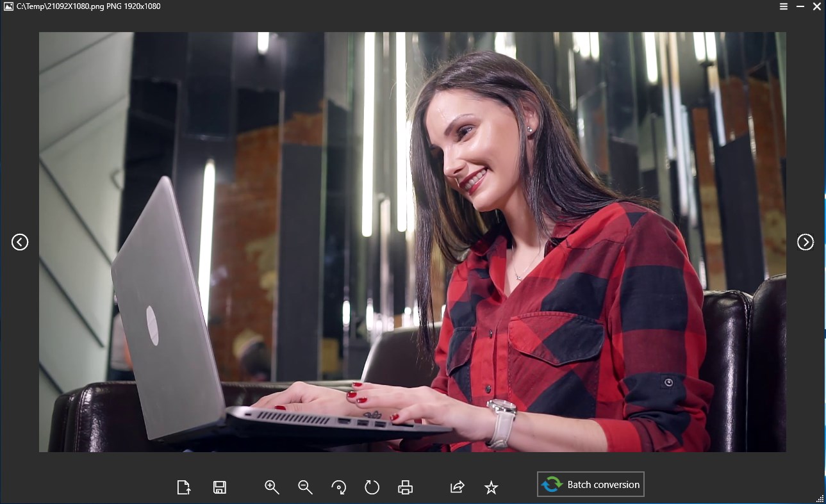Viewport: 826px width, 504px height.
Task: Print the current image
Action: point(405,487)
